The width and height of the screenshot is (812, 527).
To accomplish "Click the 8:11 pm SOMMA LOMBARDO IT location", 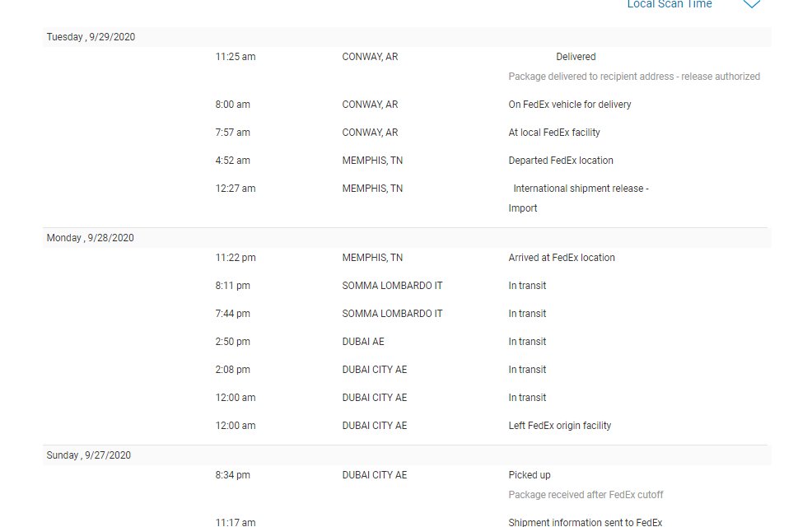I will 392,285.
